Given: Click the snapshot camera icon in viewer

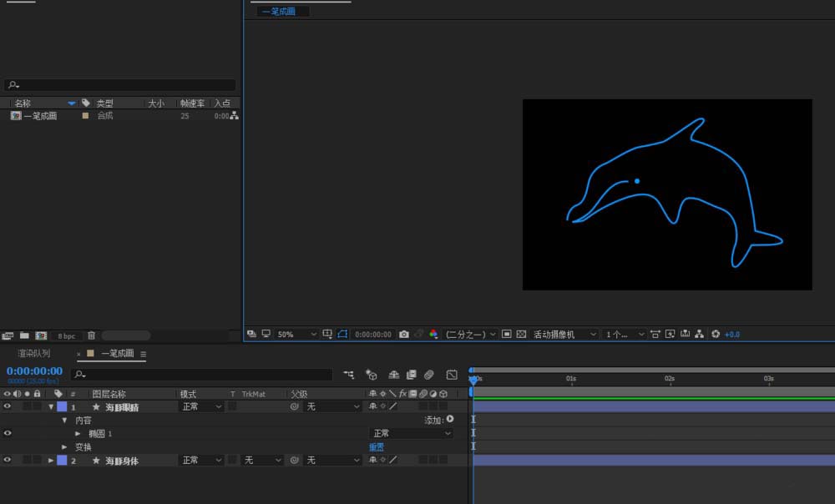Looking at the screenshot, I should (x=404, y=334).
